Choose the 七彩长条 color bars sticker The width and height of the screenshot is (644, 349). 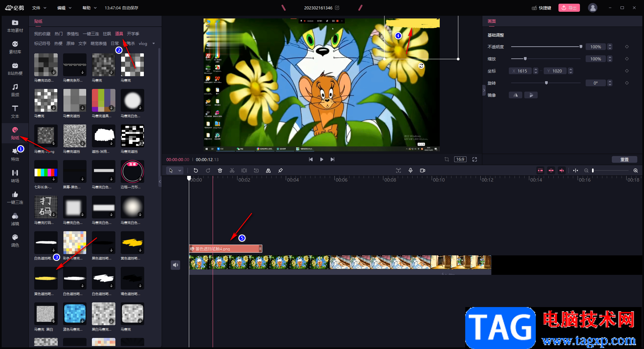(46, 172)
